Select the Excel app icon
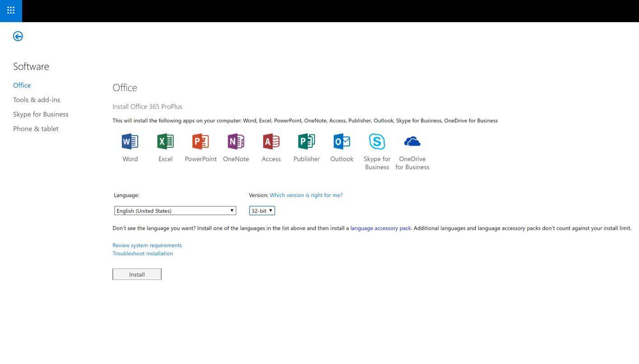This screenshot has width=639, height=364. [x=165, y=141]
